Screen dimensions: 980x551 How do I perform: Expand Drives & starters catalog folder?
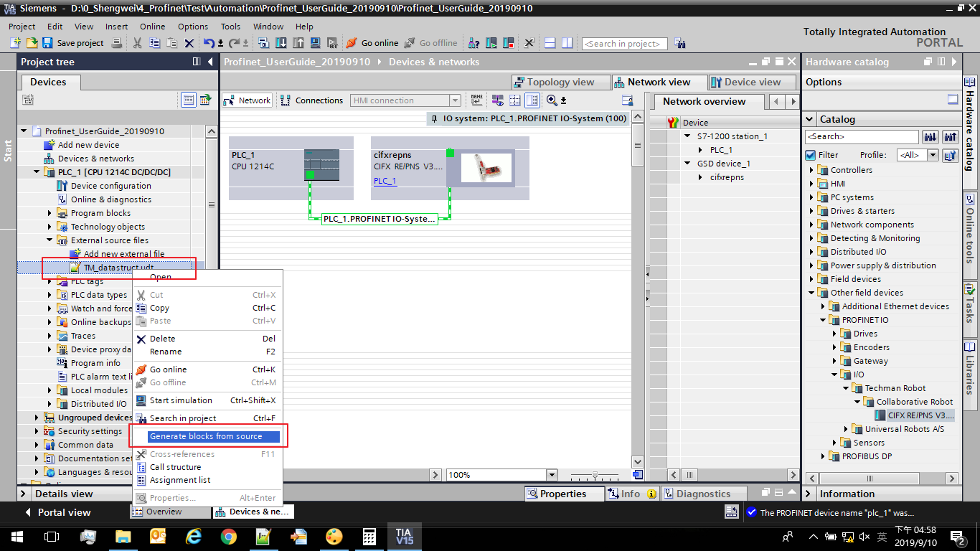(812, 211)
